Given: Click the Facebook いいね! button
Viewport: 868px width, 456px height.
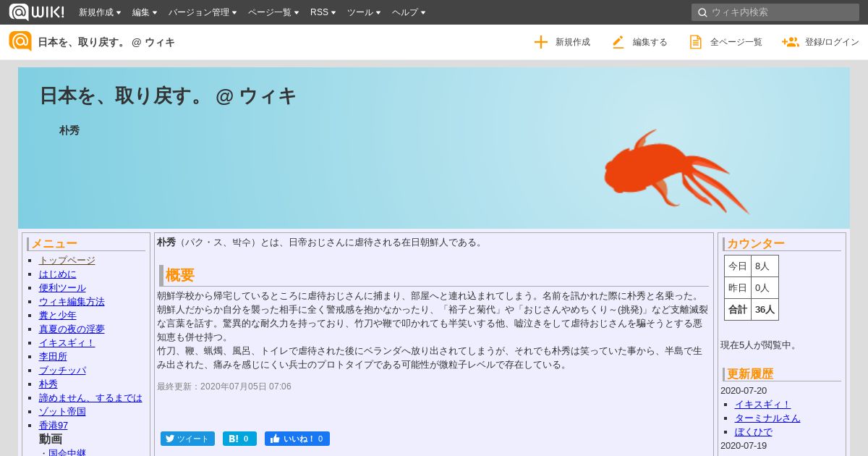Looking at the screenshot, I should click(x=297, y=439).
